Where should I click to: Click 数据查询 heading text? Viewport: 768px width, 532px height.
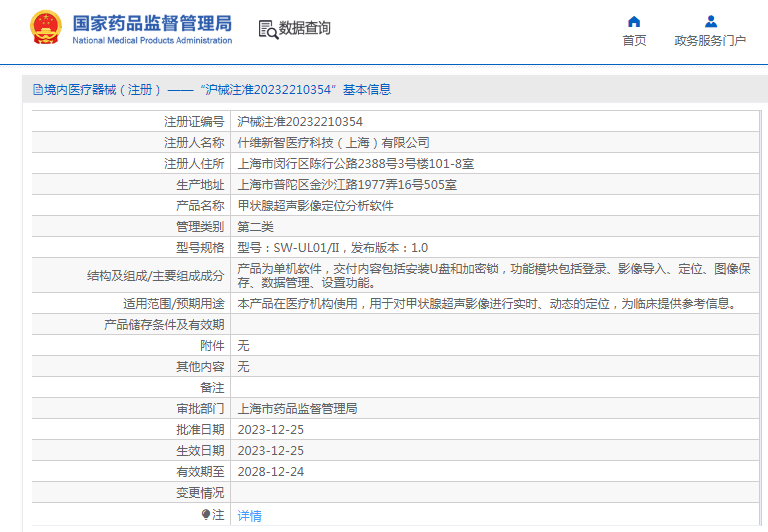305,28
